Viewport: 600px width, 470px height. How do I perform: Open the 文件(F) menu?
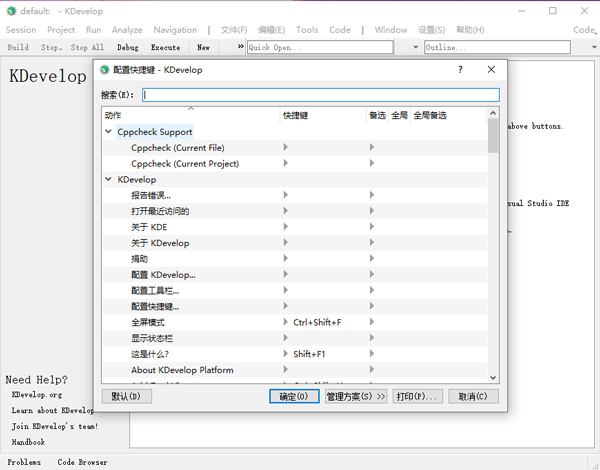[234, 30]
